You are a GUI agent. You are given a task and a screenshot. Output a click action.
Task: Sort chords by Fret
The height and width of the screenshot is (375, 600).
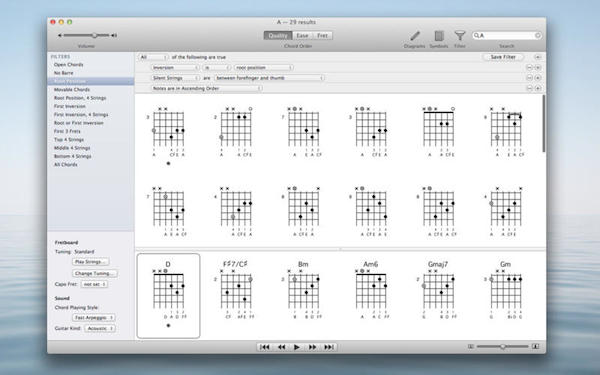tap(323, 36)
